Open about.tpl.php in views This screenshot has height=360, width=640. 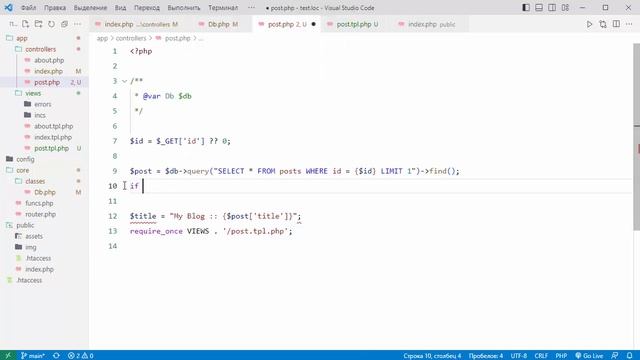tap(53, 126)
